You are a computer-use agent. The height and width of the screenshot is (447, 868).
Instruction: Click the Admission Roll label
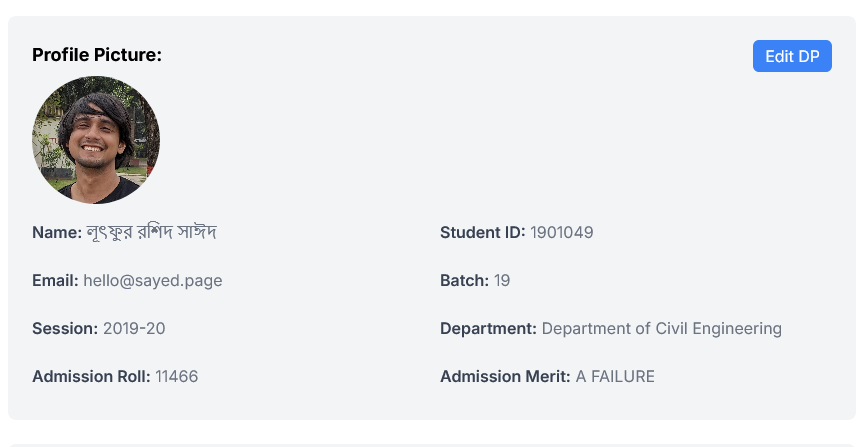click(91, 377)
